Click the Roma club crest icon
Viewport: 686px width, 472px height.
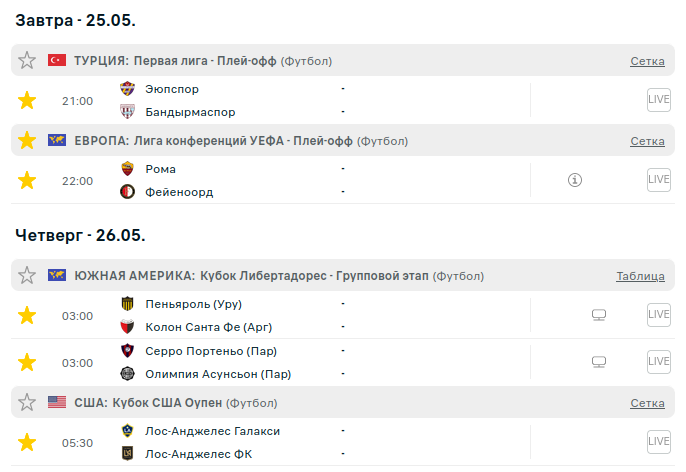(127, 169)
